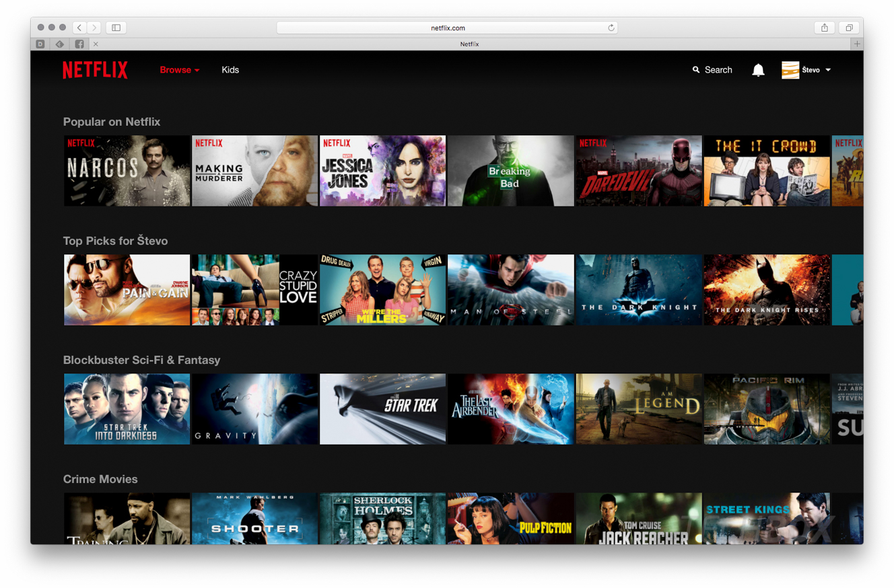Close the Netflix tab

click(x=96, y=44)
